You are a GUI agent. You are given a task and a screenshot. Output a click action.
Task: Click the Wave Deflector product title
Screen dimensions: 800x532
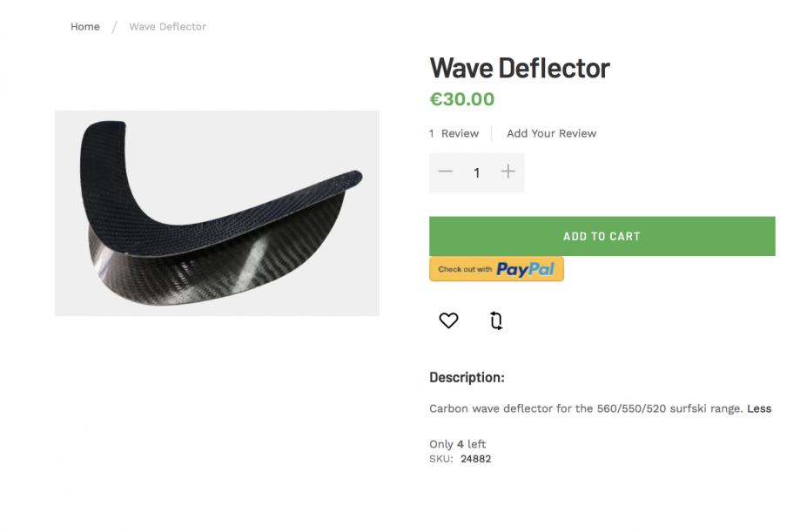[x=520, y=68]
